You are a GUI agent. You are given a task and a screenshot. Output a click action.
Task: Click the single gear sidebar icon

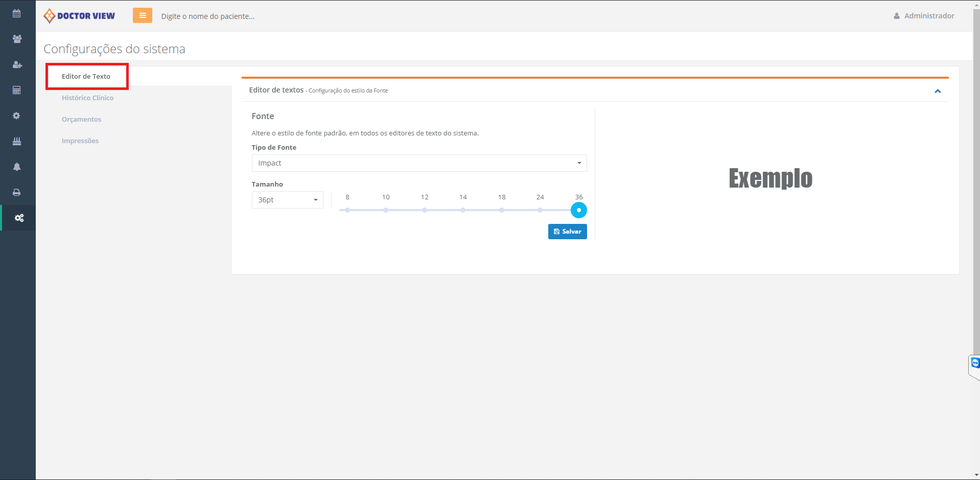[x=17, y=116]
